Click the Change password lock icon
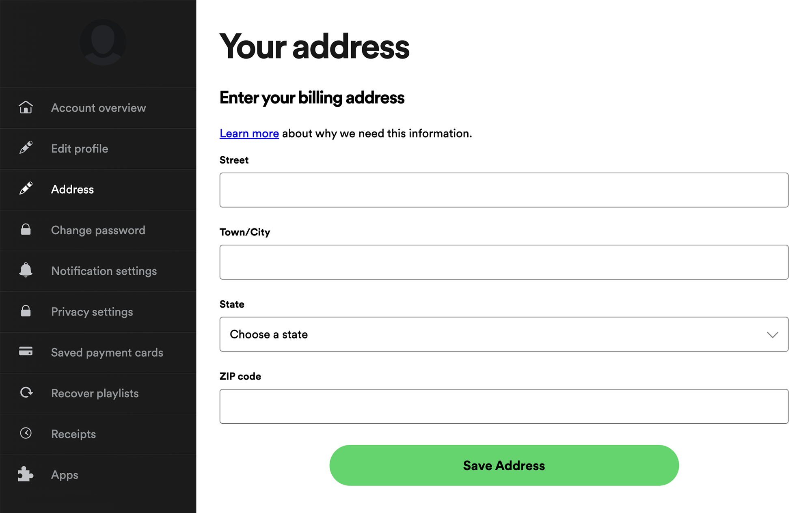The width and height of the screenshot is (812, 513). point(26,229)
